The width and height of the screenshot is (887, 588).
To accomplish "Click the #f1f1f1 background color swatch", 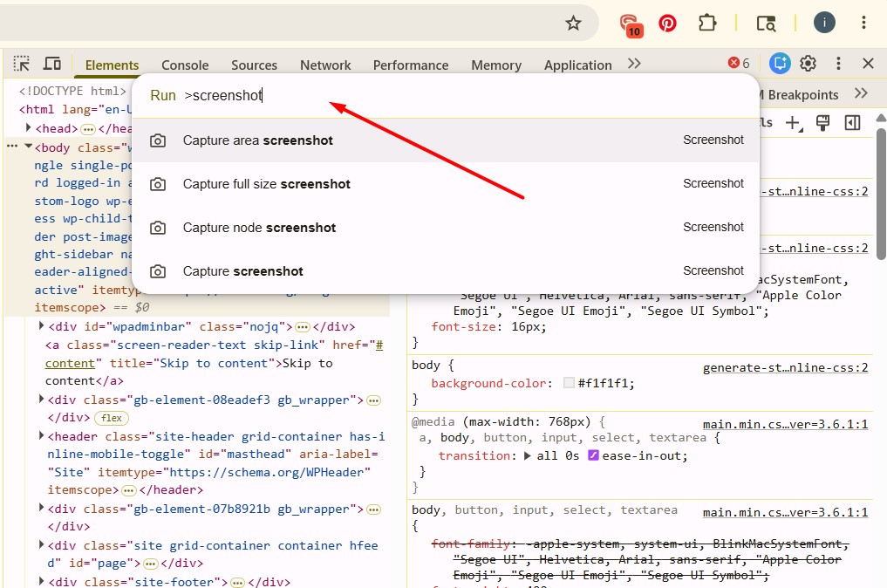I will [569, 383].
